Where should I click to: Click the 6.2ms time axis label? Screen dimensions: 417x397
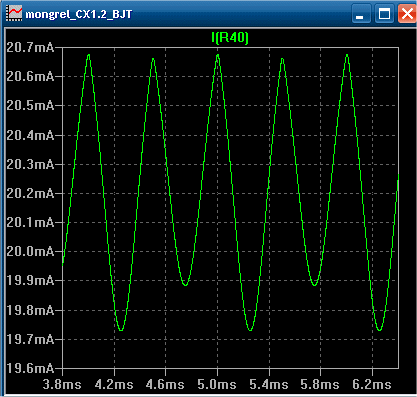[x=372, y=384]
